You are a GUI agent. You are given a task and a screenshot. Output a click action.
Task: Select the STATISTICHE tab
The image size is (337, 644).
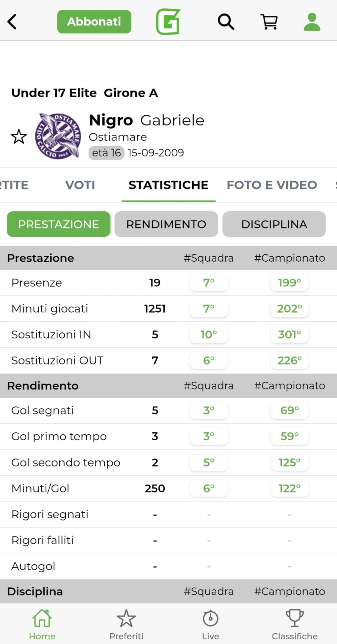[x=168, y=185]
